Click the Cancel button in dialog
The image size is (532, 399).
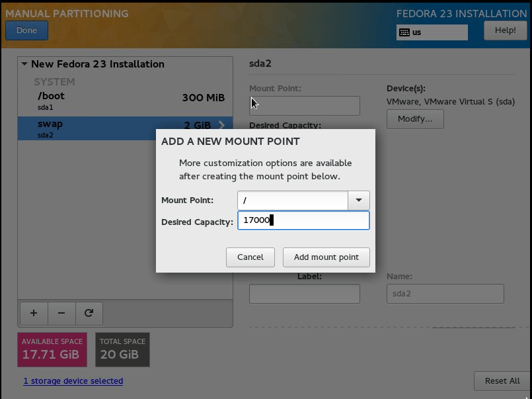pos(250,257)
